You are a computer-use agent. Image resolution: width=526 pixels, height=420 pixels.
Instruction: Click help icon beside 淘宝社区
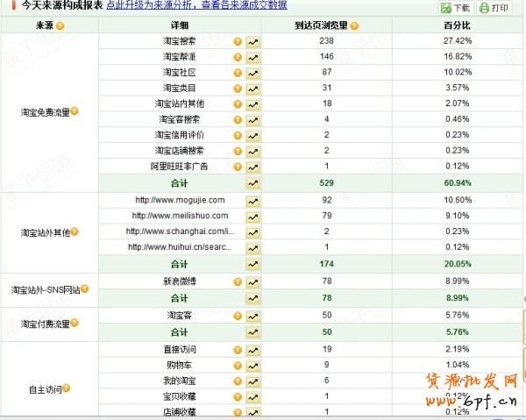[238, 73]
